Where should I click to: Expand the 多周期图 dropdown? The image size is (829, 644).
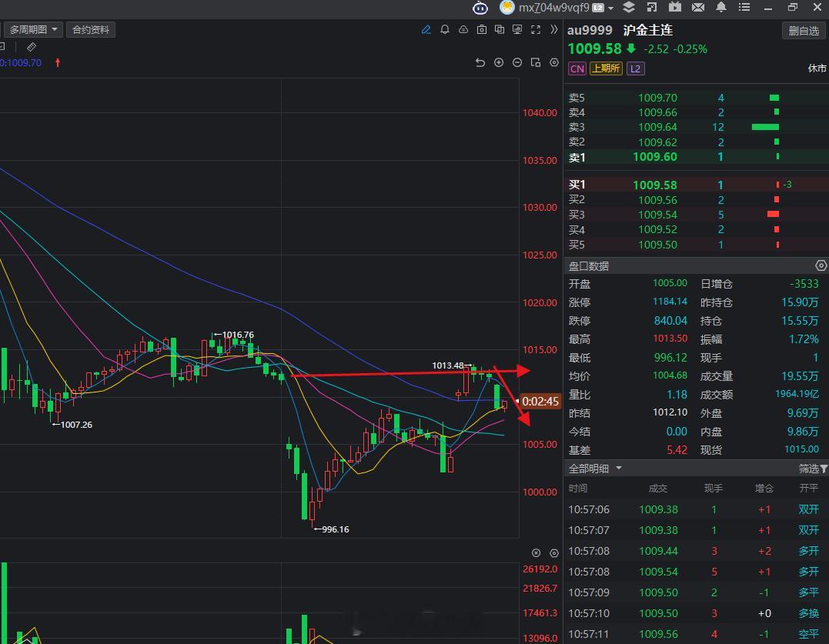point(54,29)
